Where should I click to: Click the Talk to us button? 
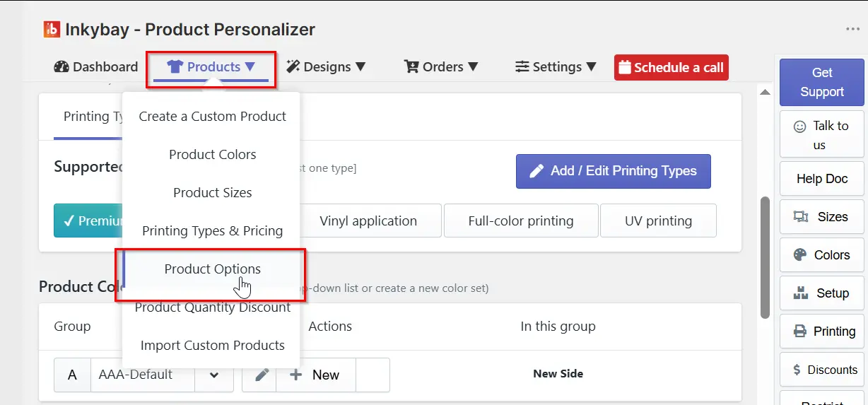point(822,134)
